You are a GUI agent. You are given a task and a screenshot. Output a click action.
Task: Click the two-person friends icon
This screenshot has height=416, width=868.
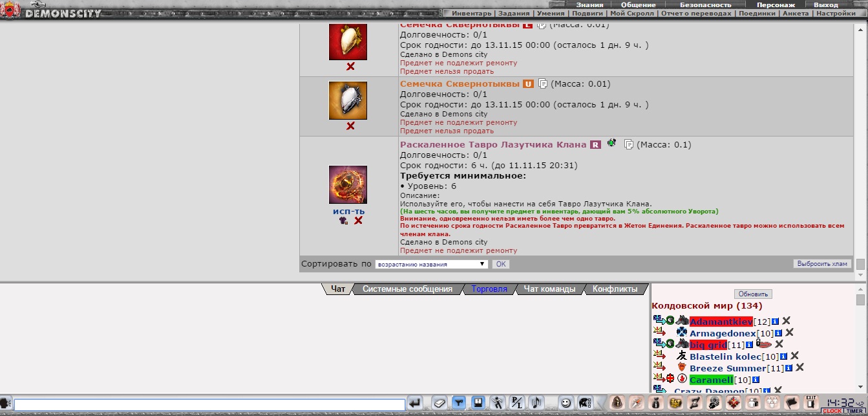pos(753,403)
